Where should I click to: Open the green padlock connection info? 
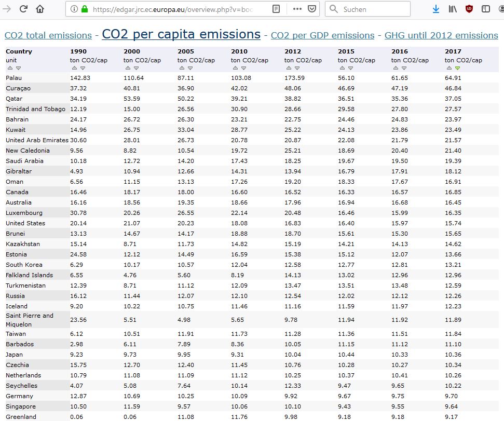click(x=85, y=9)
